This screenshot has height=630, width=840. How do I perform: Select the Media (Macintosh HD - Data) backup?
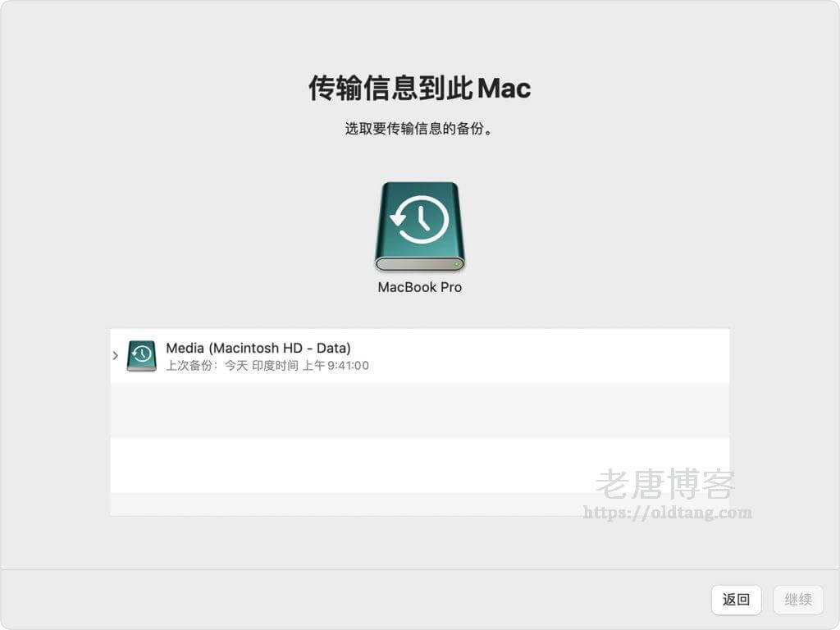258,349
